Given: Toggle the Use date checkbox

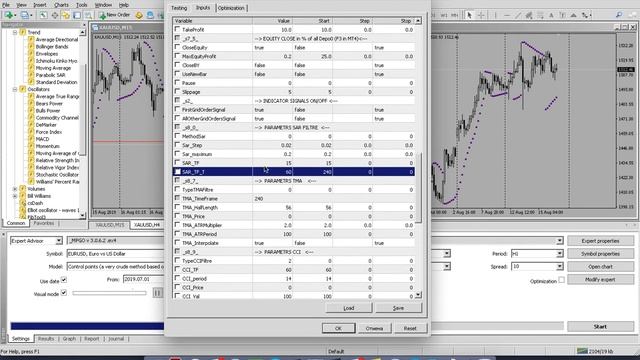Looking at the screenshot, I should pos(64,280).
